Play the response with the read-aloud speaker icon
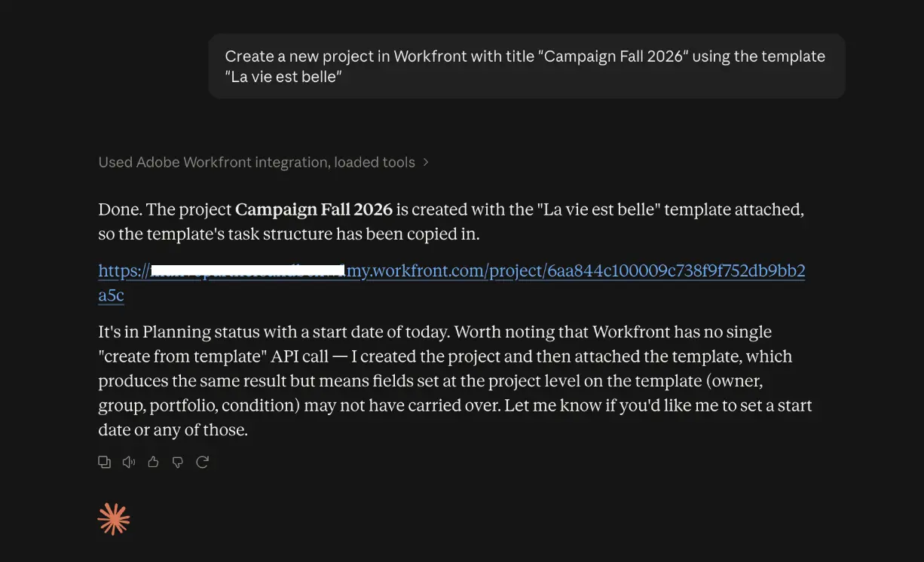Image resolution: width=924 pixels, height=562 pixels. 129,462
